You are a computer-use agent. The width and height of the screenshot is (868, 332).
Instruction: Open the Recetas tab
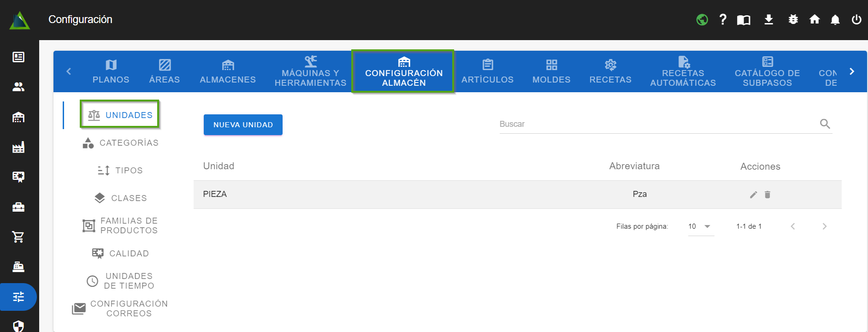click(x=610, y=71)
